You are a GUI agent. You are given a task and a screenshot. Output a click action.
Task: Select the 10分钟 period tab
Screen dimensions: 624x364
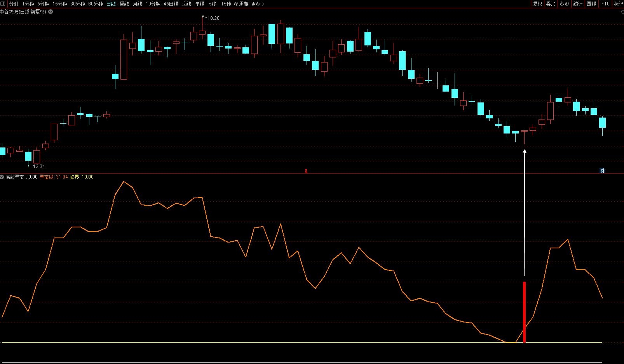[x=153, y=4]
